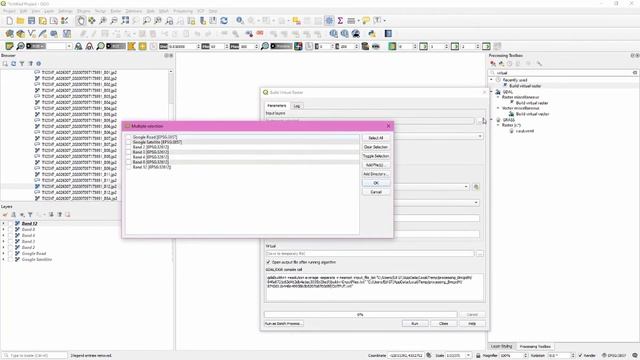Click OK in Multiple selection dialog
This screenshot has width=640, height=360.
pyautogui.click(x=376, y=183)
